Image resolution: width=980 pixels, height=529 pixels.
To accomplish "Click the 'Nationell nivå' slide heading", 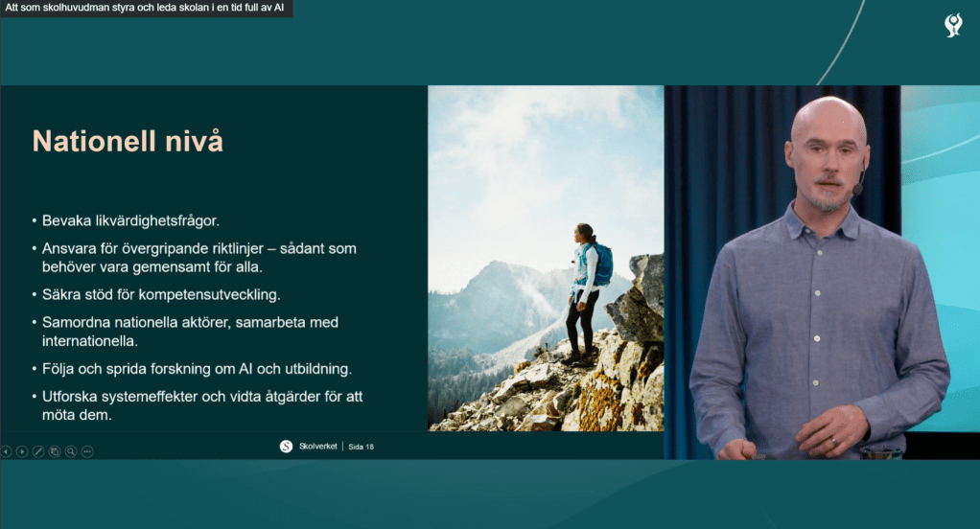I will point(128,142).
